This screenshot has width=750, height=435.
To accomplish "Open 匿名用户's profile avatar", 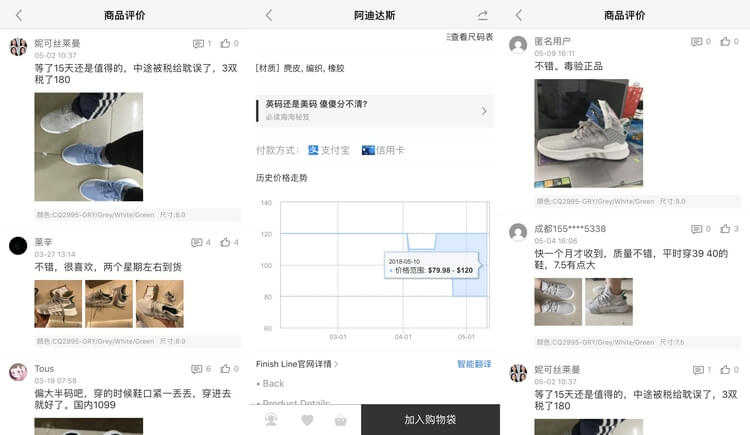I will click(518, 45).
